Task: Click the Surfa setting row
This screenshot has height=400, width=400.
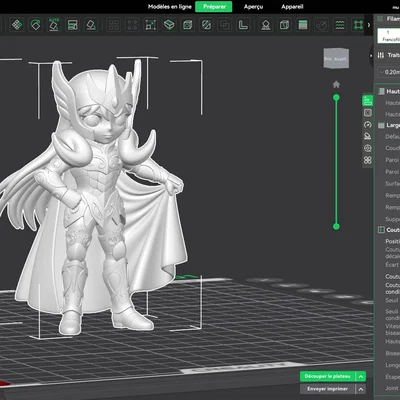Action: (x=392, y=184)
